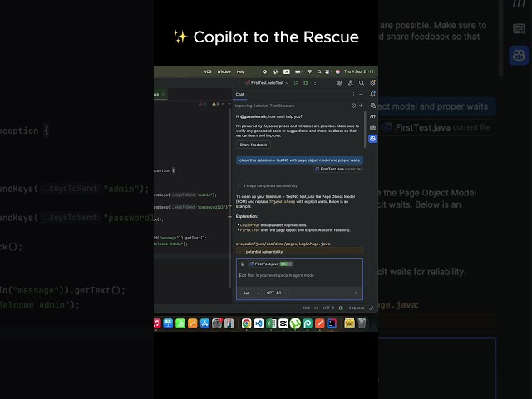Select the active Copilot Chat sidebar icon
Viewport: 532px width, 399px height.
pos(373,139)
